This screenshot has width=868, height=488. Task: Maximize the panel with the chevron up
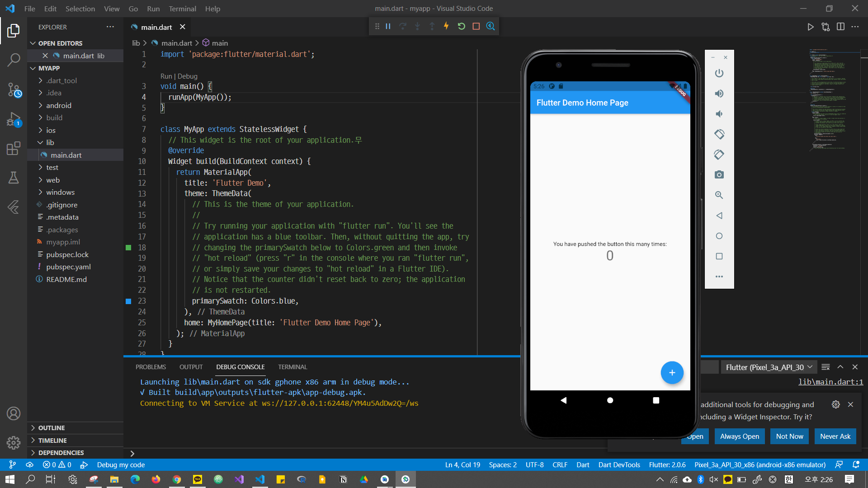840,367
